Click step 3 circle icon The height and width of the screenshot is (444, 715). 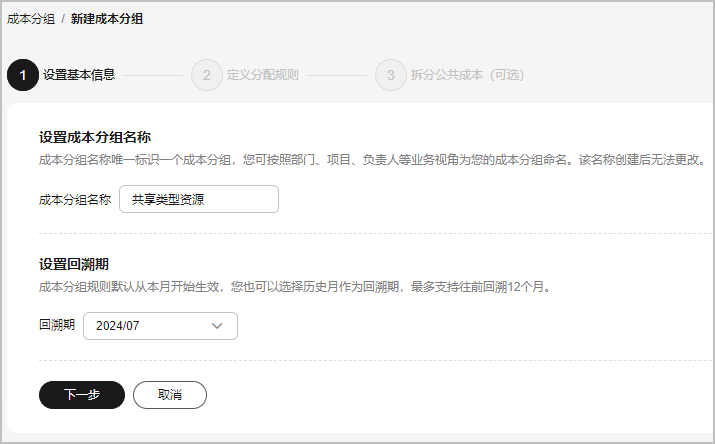391,75
